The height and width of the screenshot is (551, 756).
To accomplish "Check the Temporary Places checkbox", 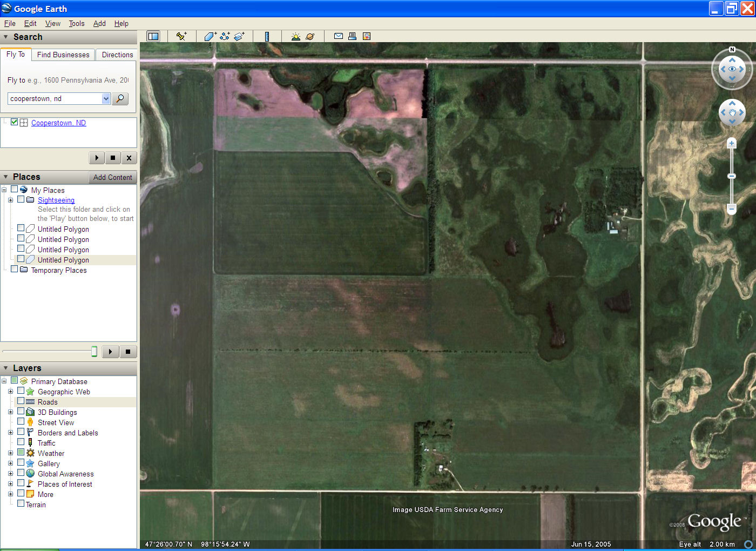I will (x=15, y=269).
